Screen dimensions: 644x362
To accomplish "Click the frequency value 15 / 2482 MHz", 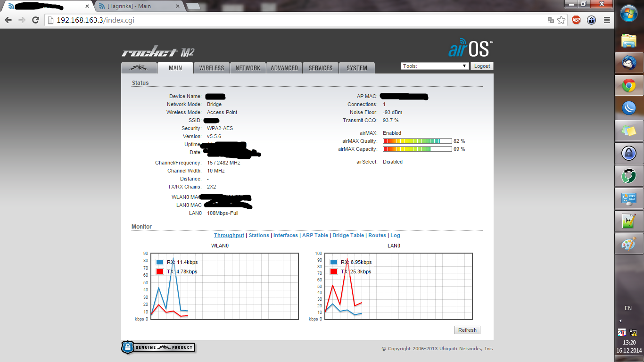I will click(223, 163).
